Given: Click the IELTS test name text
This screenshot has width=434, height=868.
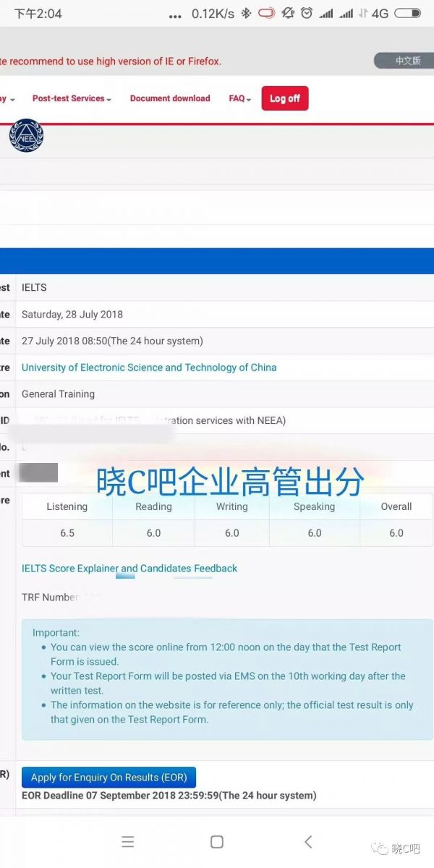Looking at the screenshot, I should tap(34, 288).
